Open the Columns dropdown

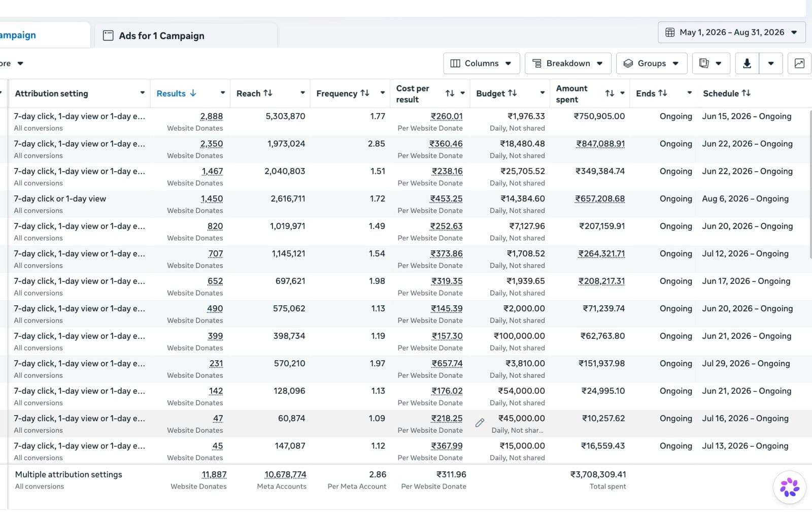pyautogui.click(x=482, y=63)
